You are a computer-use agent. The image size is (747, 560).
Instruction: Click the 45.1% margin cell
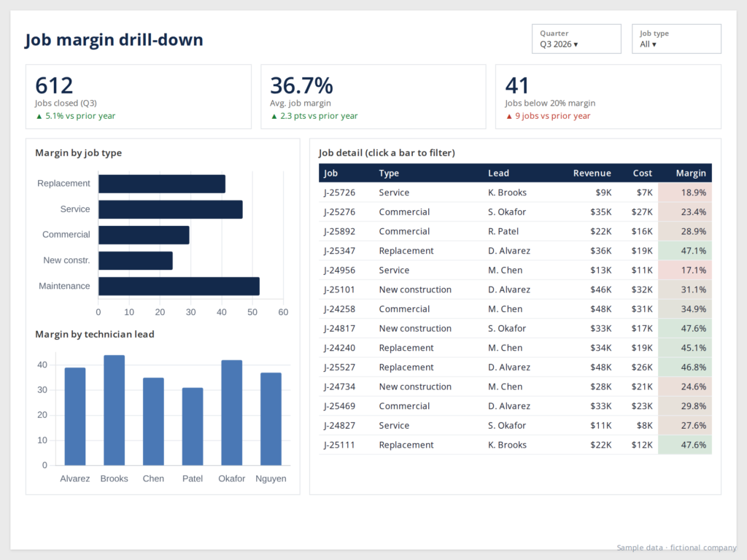tap(685, 348)
